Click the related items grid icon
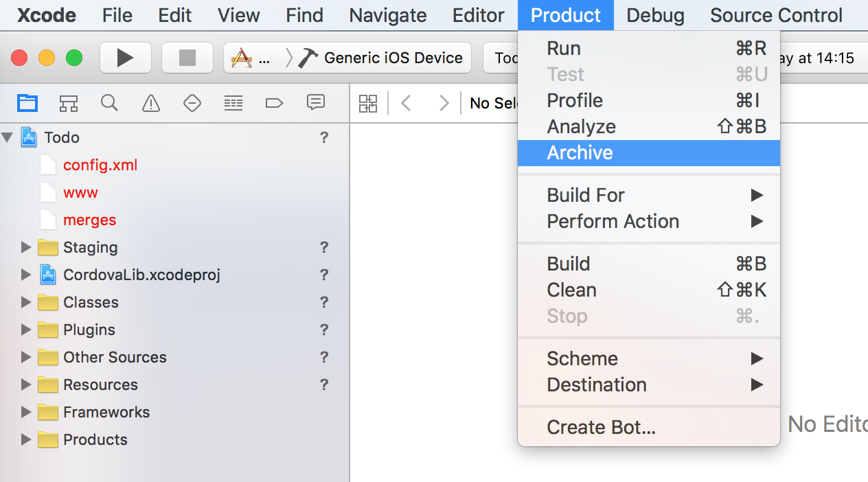868x482 pixels. [x=369, y=104]
